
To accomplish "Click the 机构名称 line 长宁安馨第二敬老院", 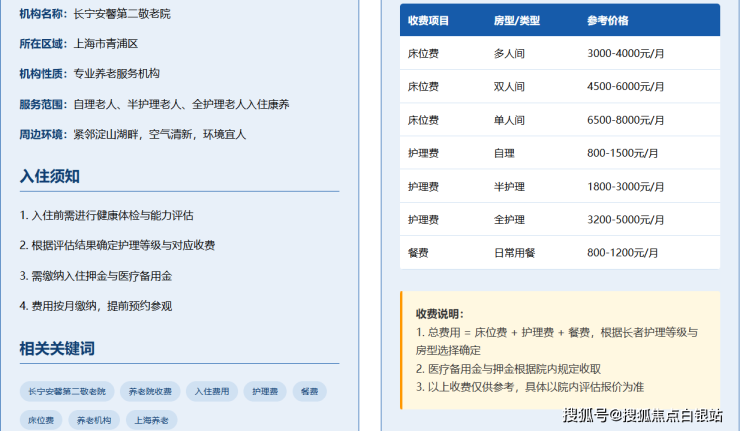I will tap(95, 14).
